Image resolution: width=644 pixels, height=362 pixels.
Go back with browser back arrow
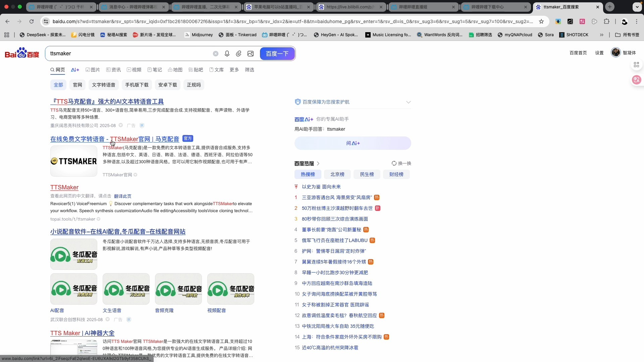[x=7, y=21]
